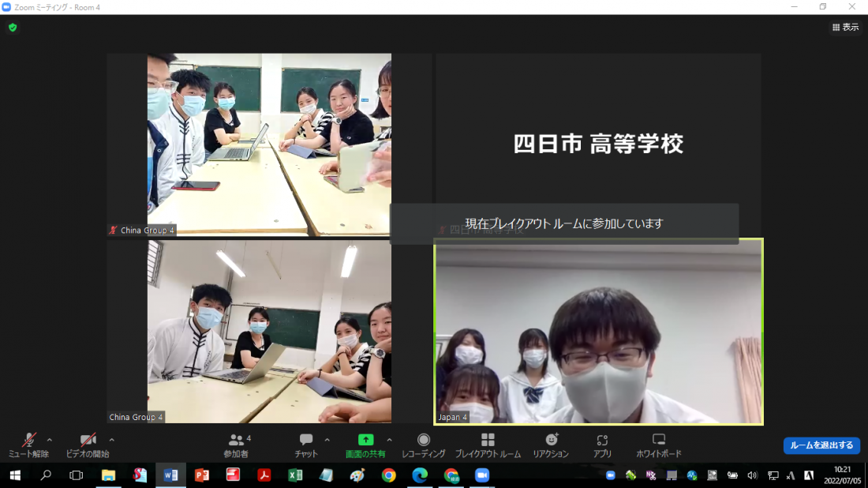
Task: Switch to Word in the taskbar
Action: coord(170,475)
